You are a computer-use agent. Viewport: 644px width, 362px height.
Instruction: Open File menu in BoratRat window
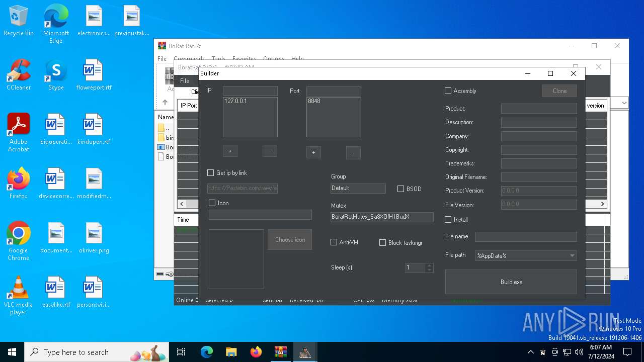click(x=185, y=80)
